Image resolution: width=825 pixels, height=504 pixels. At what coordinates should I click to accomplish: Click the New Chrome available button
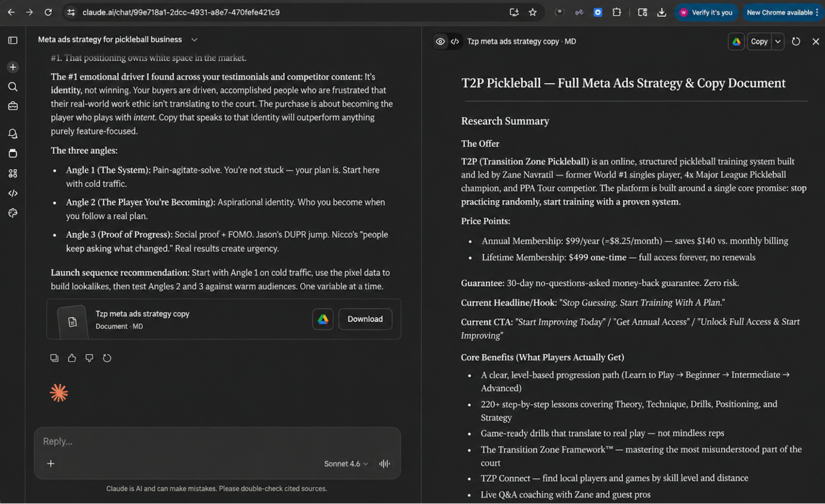pyautogui.click(x=783, y=12)
